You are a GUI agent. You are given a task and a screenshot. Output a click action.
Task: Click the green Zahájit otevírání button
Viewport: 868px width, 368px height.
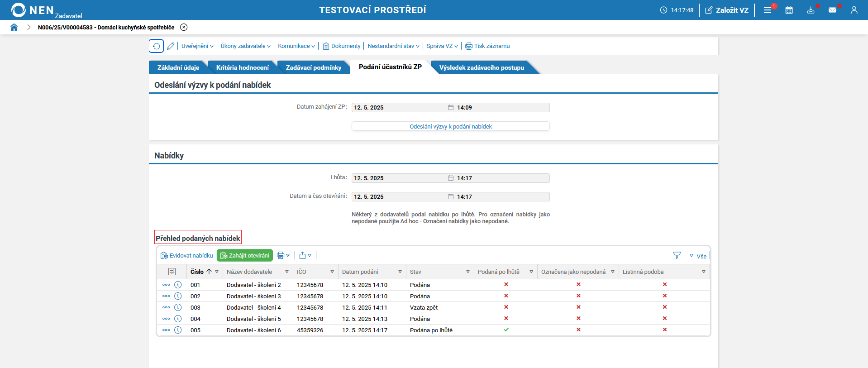tap(245, 256)
